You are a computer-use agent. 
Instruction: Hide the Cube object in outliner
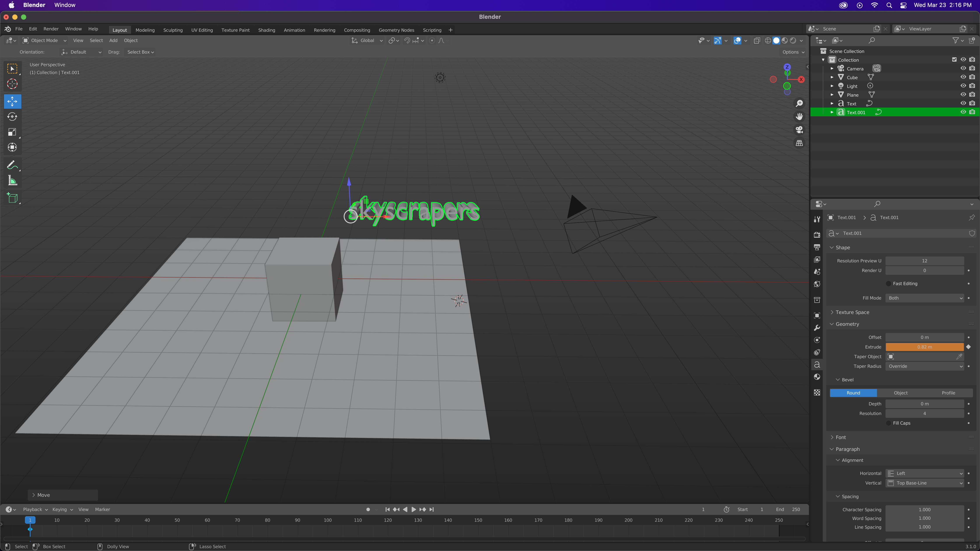[963, 77]
